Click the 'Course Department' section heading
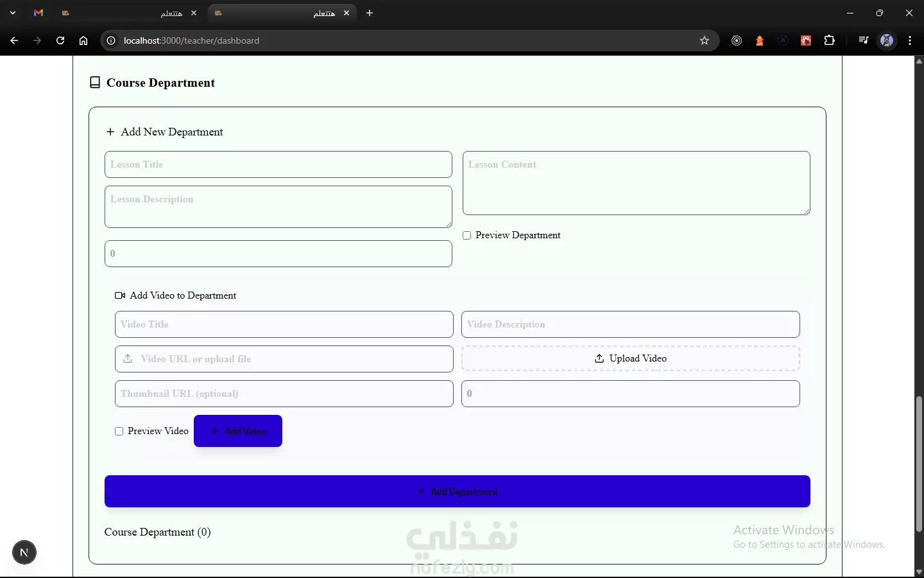The image size is (924, 578). click(160, 83)
